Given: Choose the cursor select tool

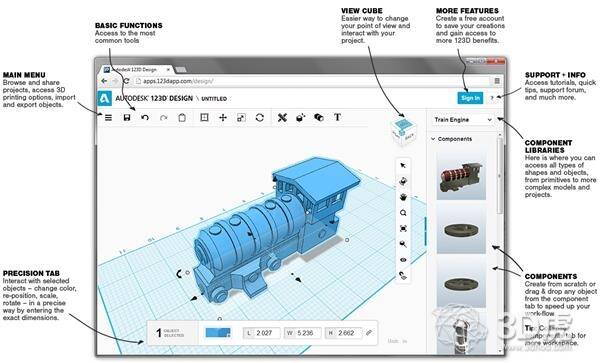Looking at the screenshot, I should (403, 165).
